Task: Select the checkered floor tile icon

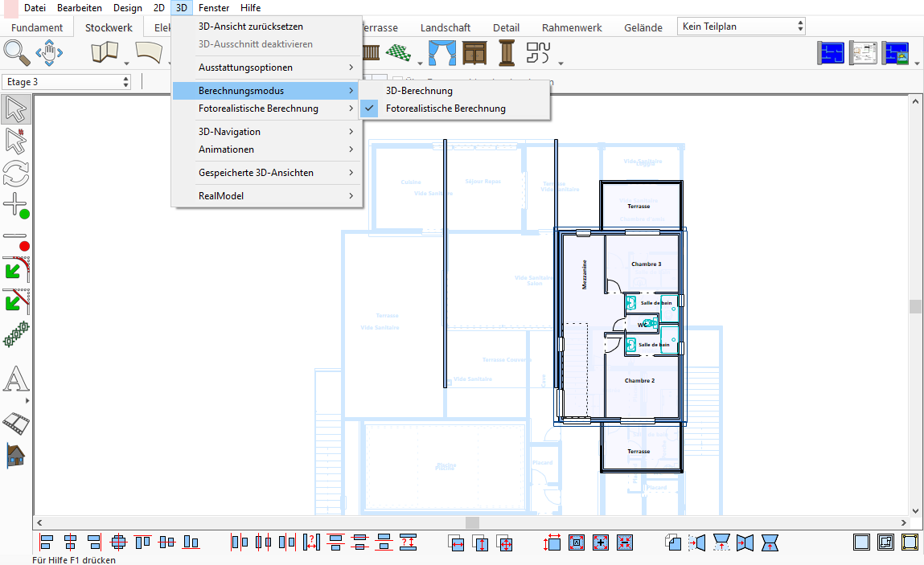Action: (x=398, y=53)
